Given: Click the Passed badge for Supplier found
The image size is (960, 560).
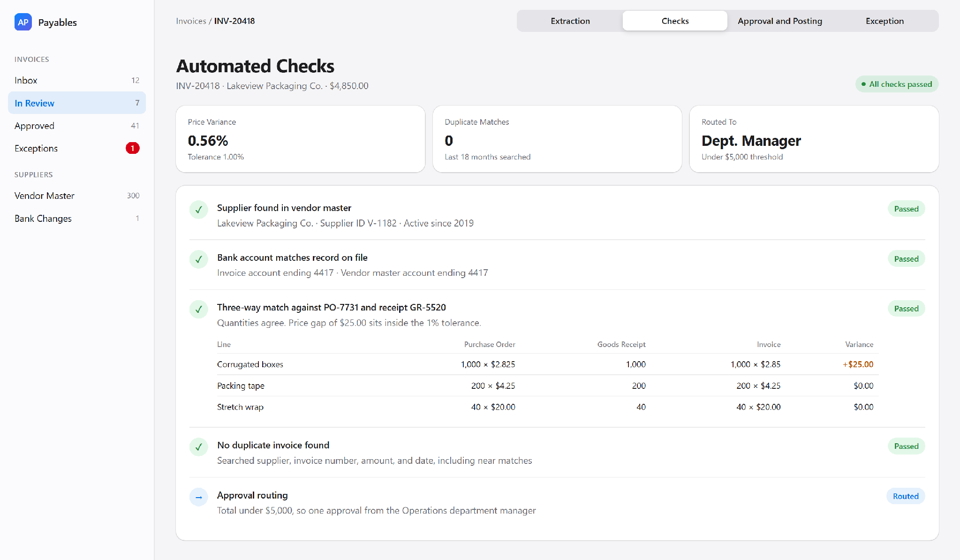Looking at the screenshot, I should (906, 209).
